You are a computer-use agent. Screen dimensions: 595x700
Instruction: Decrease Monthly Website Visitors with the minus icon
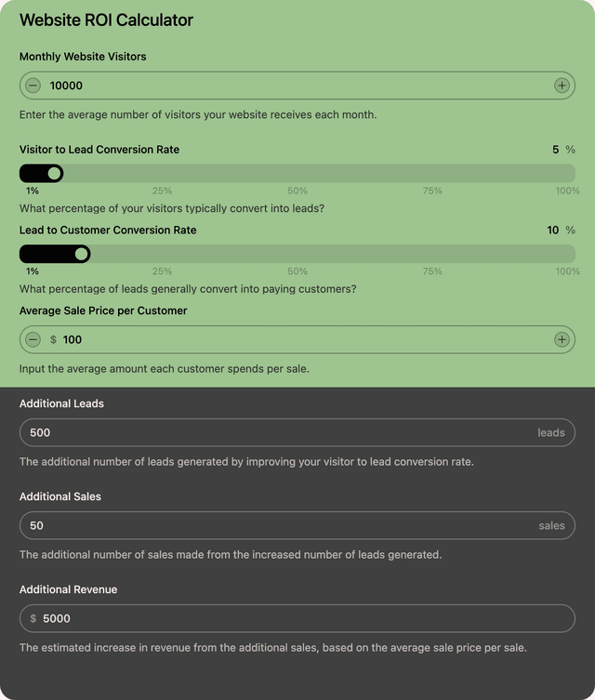pos(33,86)
